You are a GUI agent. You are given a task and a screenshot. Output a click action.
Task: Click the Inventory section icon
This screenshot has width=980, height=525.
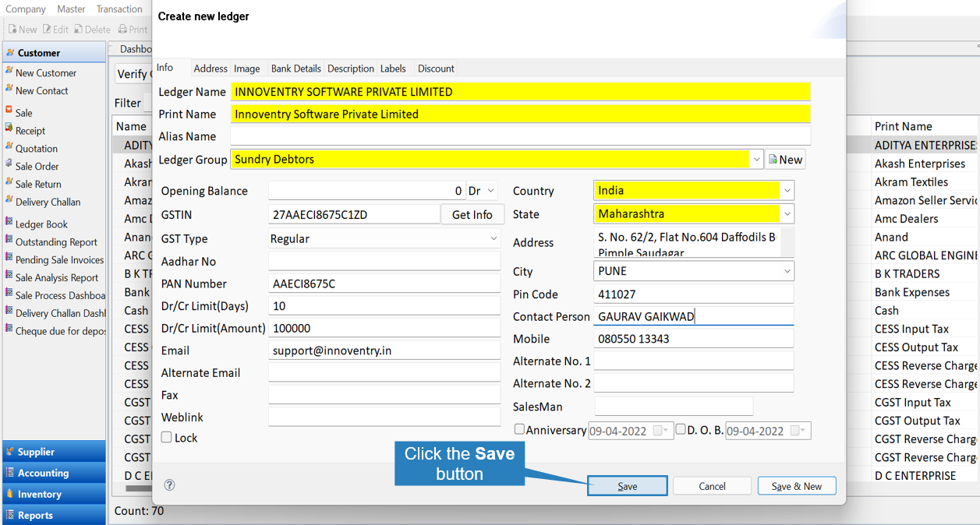pyautogui.click(x=10, y=493)
